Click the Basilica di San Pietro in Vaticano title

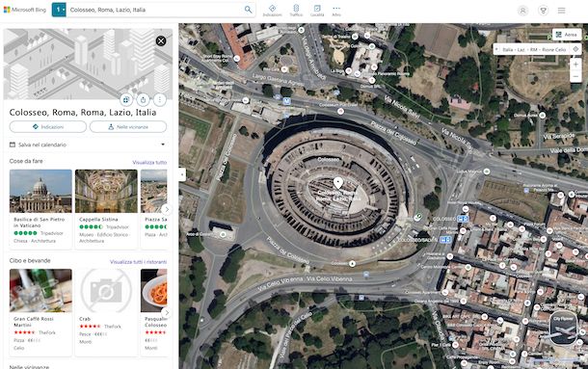[x=39, y=223]
